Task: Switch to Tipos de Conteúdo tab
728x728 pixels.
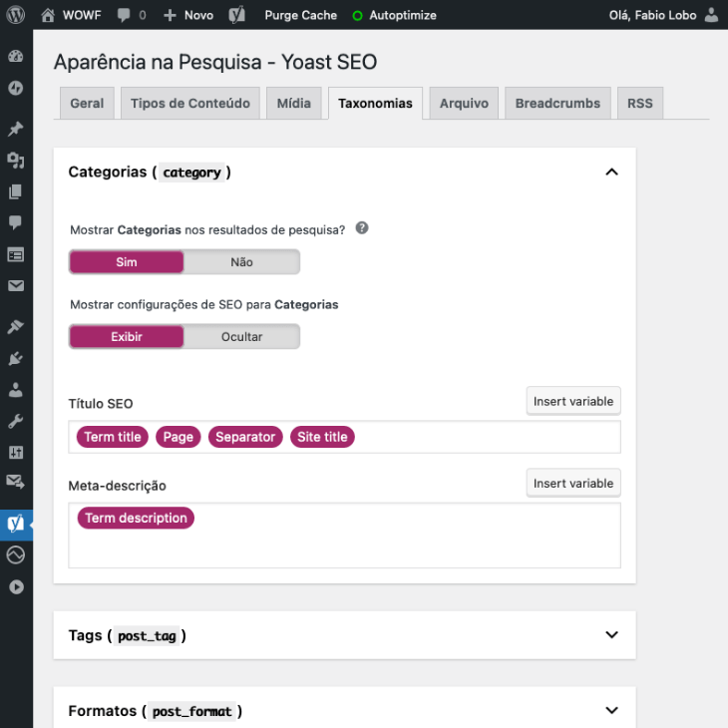Action: (x=189, y=103)
